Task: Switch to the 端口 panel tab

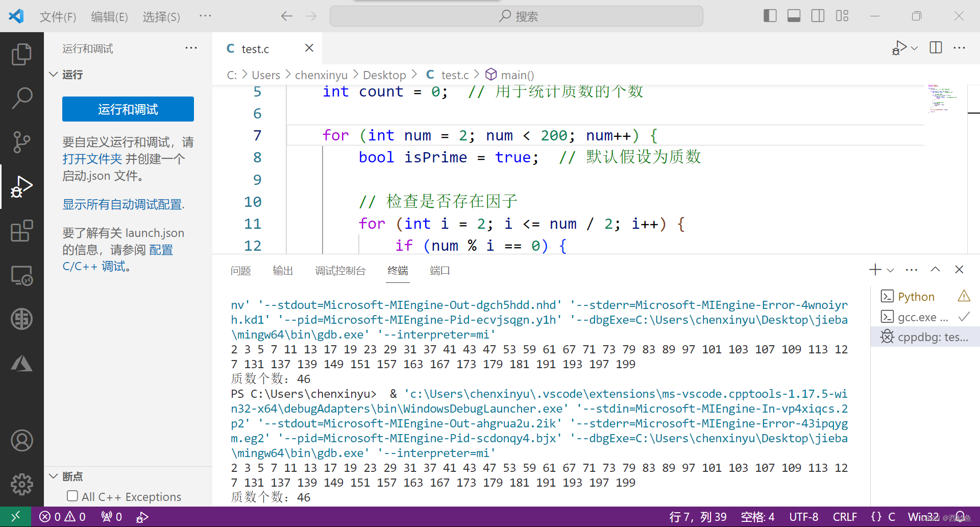Action: click(439, 271)
